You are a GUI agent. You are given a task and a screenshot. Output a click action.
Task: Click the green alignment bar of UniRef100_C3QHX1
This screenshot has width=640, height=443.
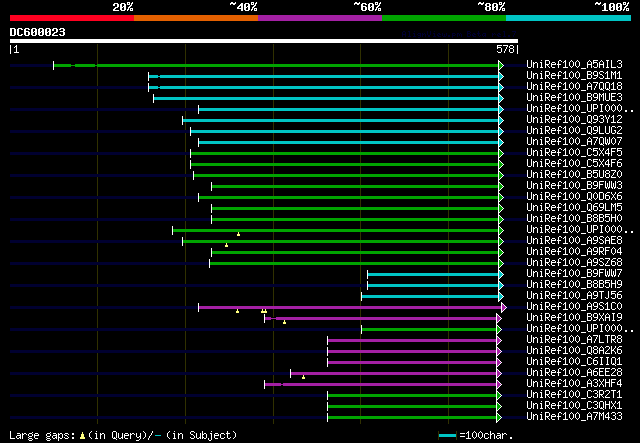[412, 407]
